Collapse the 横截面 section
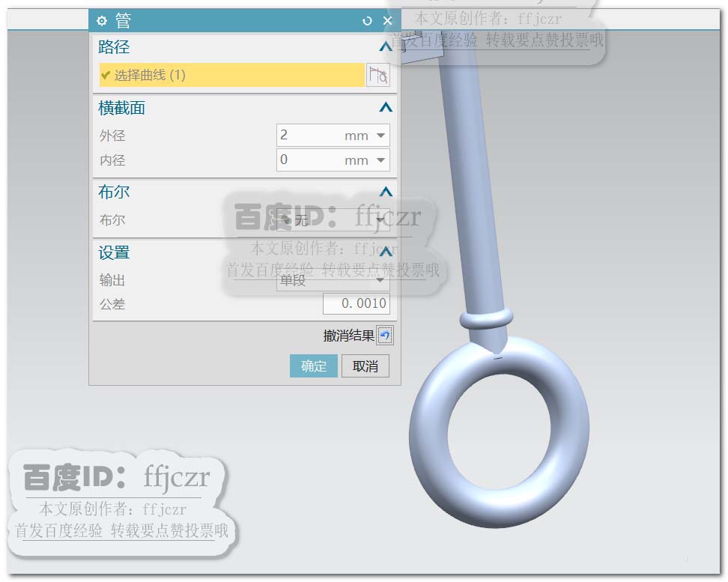Screen dimensions: 728x582 pyautogui.click(x=386, y=108)
